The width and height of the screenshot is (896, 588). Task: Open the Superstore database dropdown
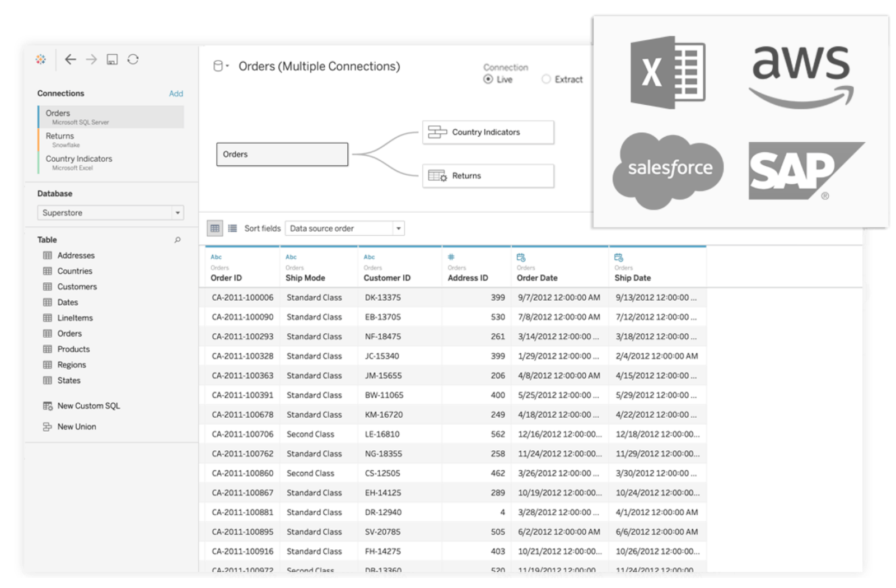pos(178,212)
